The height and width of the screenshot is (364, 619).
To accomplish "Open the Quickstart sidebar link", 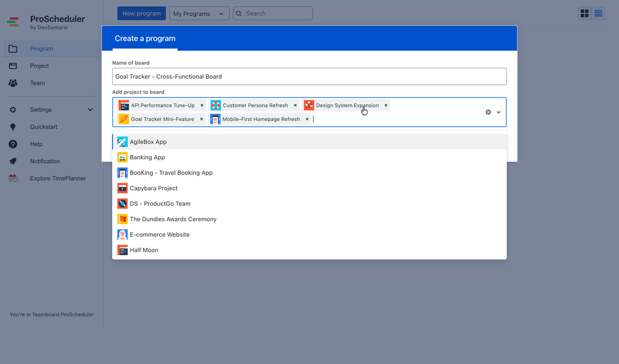I will click(x=43, y=127).
